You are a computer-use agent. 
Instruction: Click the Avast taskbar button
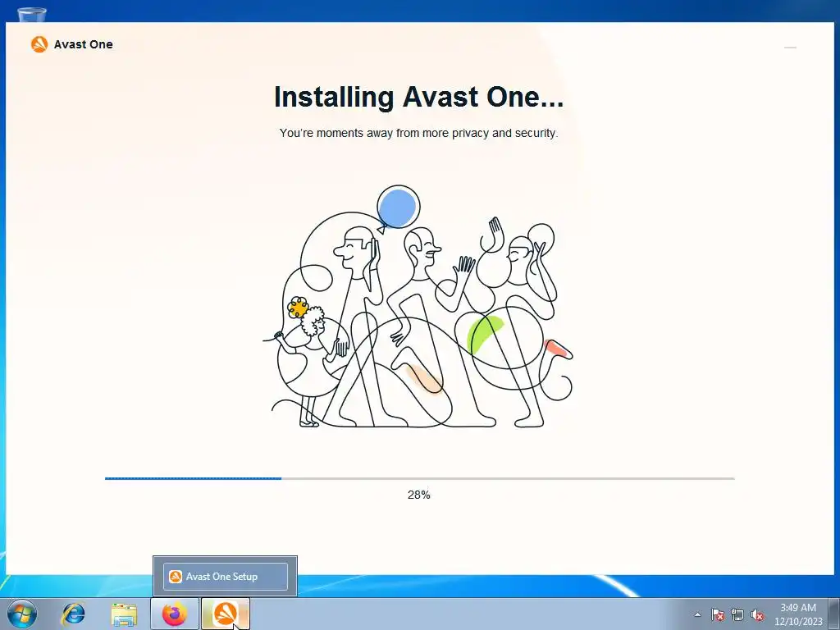pos(226,614)
